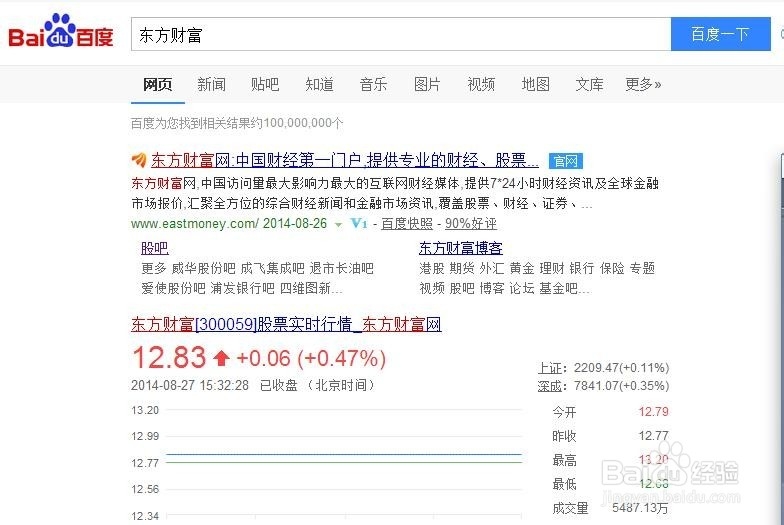Click the change value +0.06 (+0.47%)

click(x=311, y=358)
